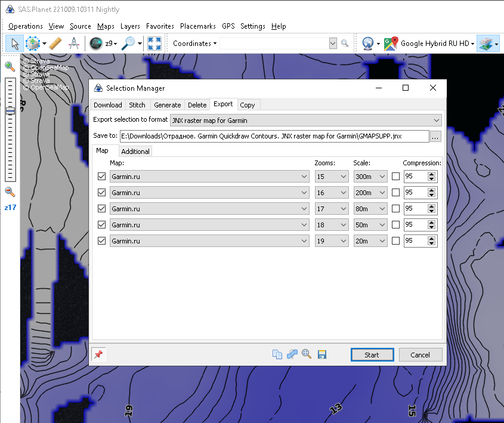
Task: Open the Layers menu
Action: point(130,26)
